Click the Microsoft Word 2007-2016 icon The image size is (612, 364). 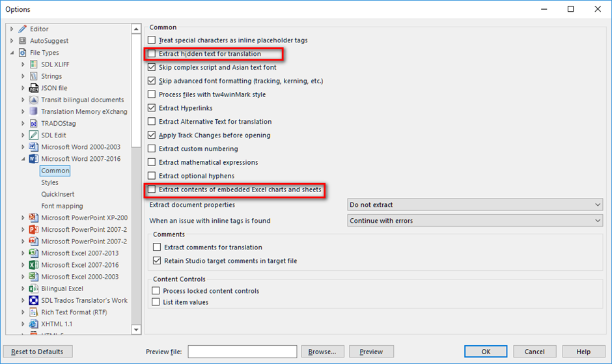tap(34, 159)
